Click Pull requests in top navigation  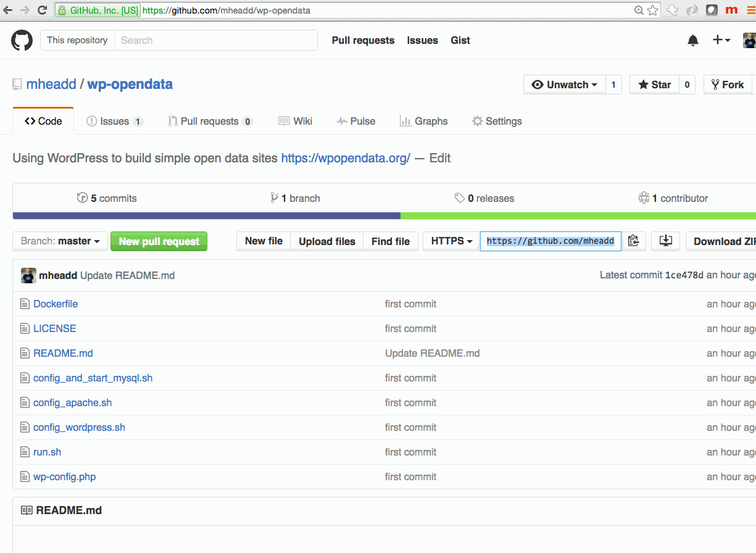[x=363, y=40]
